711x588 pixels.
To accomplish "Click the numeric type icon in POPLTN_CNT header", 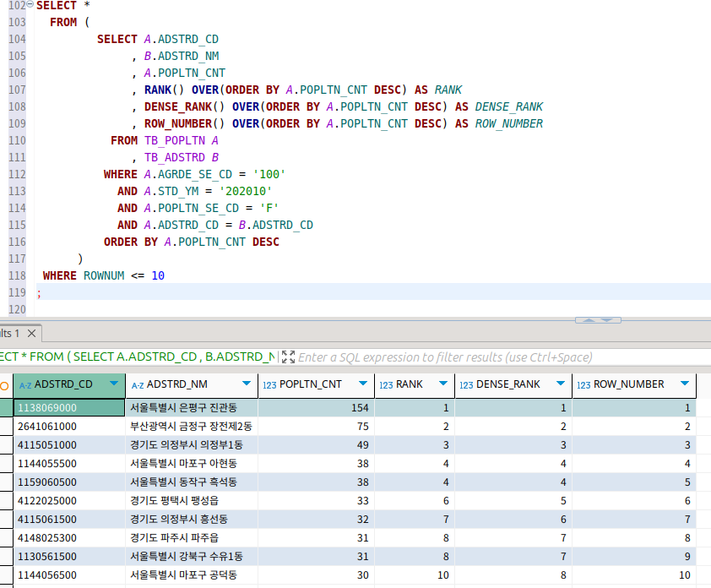I will [x=269, y=384].
